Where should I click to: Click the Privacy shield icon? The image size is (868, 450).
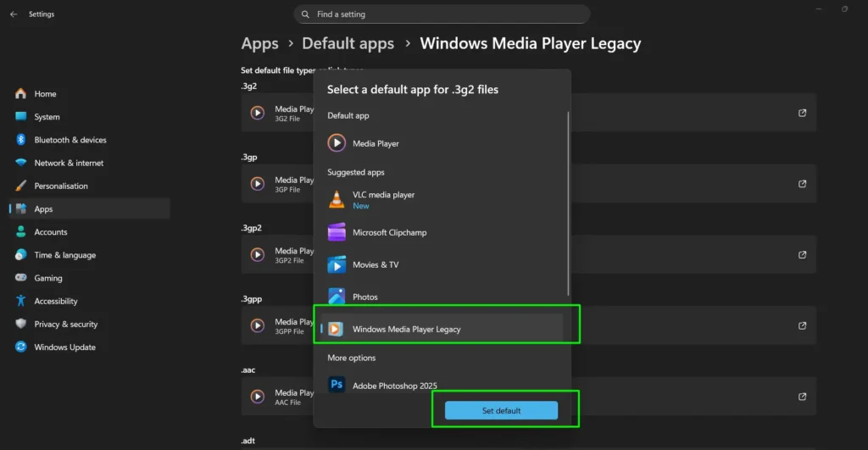coord(21,324)
